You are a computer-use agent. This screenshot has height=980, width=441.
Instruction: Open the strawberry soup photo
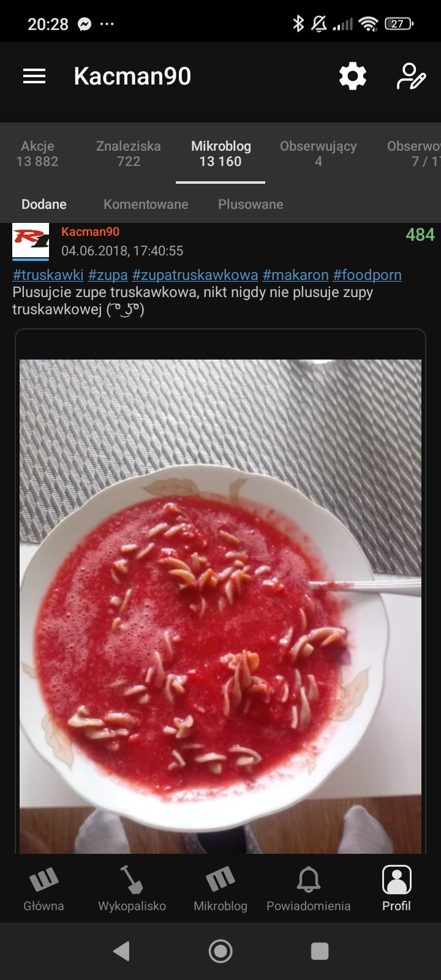point(221,606)
